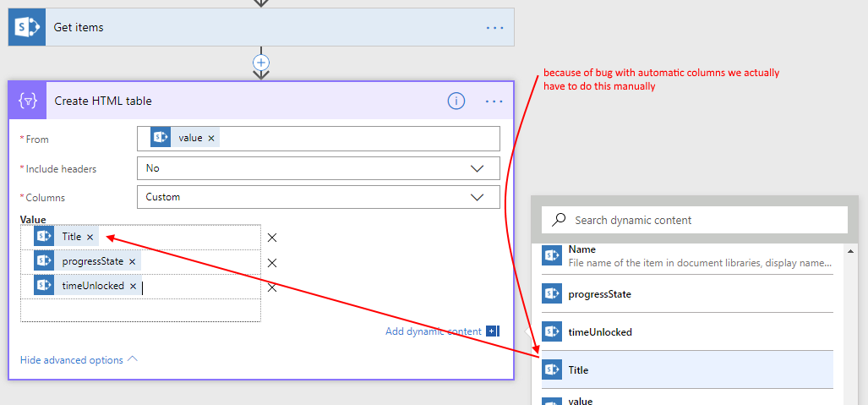Click the SharePoint icon on Get items
This screenshot has height=405, width=868.
point(25,27)
